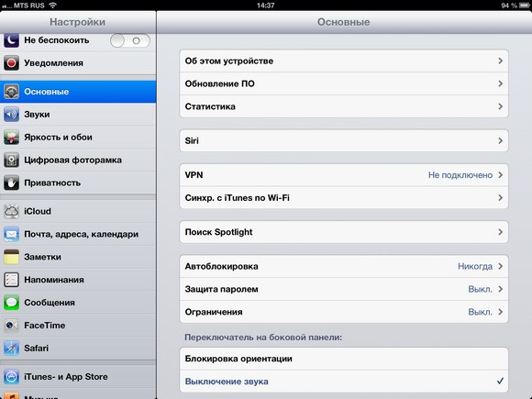
Task: Tap the green Сообщения bubble icon
Action: (x=11, y=303)
